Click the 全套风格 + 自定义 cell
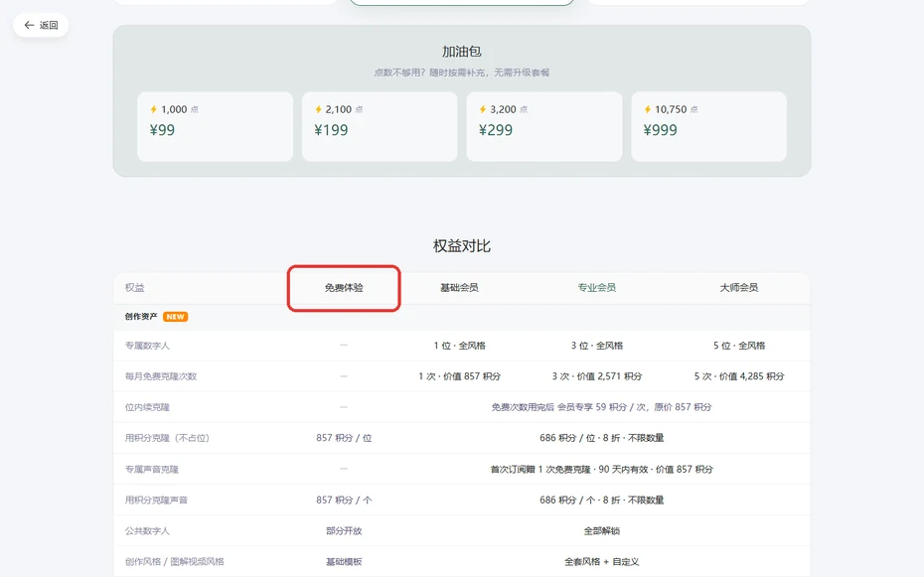Screen dimensions: 924x577 602,562
